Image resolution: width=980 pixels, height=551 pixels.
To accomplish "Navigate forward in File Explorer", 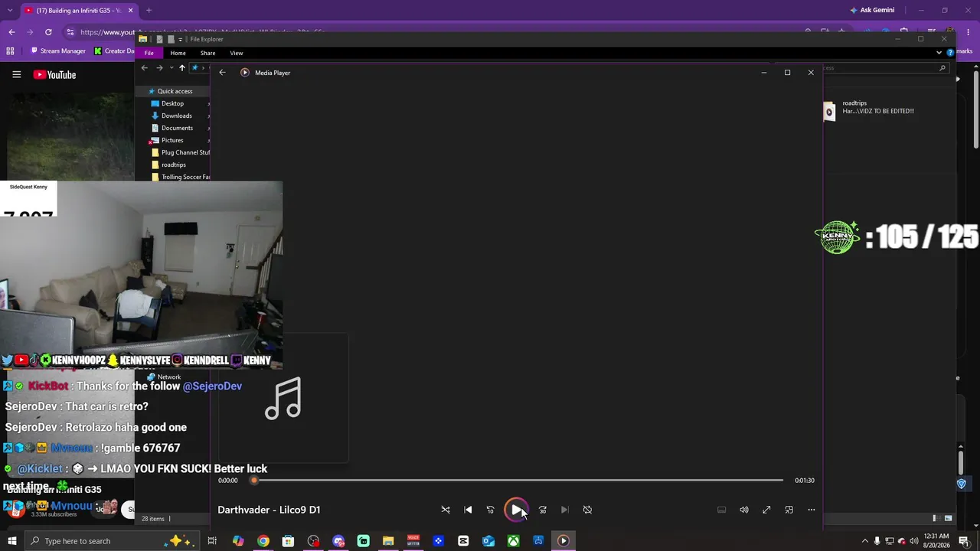I will pyautogui.click(x=159, y=68).
